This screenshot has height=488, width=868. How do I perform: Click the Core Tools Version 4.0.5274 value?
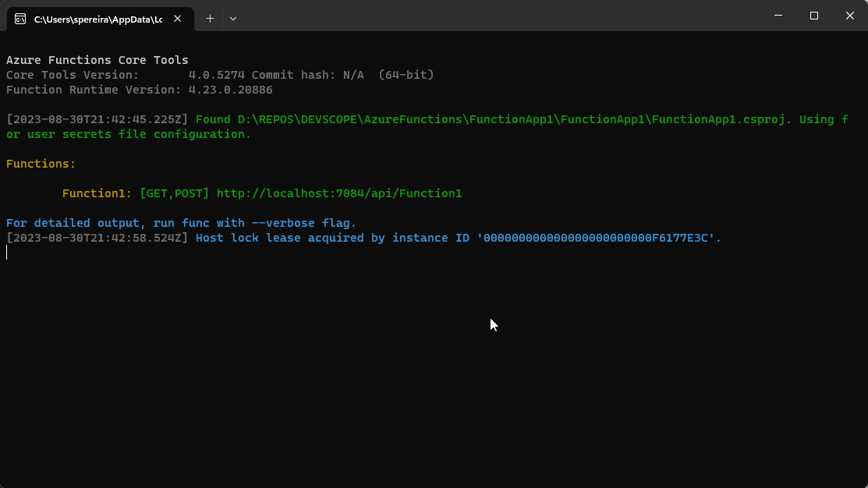point(217,75)
